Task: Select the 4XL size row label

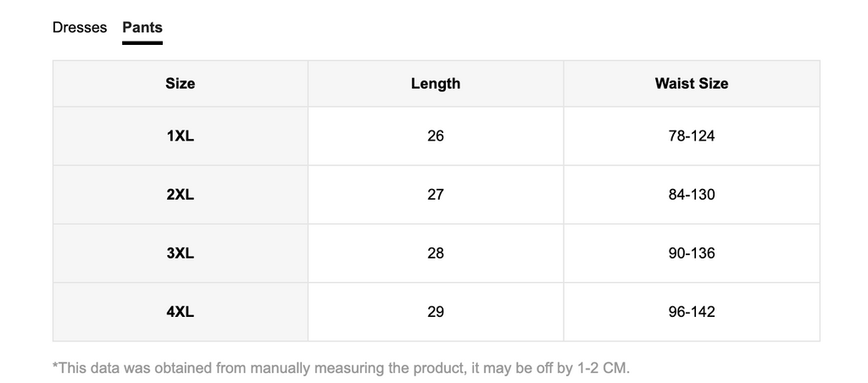Action: pos(181,312)
